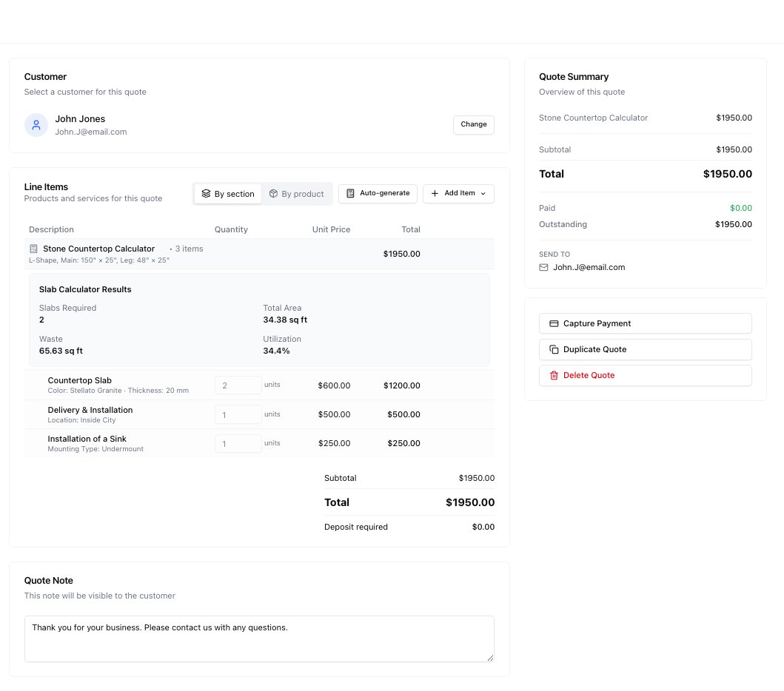The width and height of the screenshot is (784, 691).
Task: Click the plus icon on Add Item
Action: click(435, 193)
